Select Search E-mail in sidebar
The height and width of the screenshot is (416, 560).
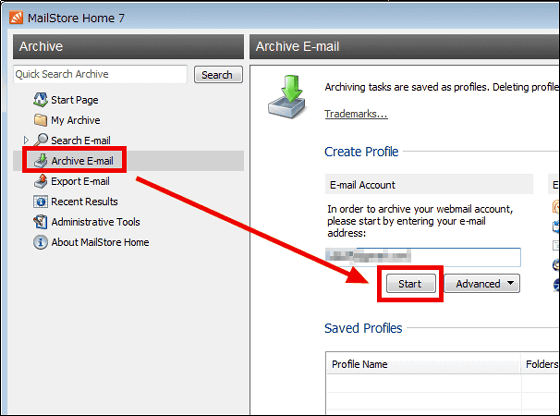click(80, 140)
